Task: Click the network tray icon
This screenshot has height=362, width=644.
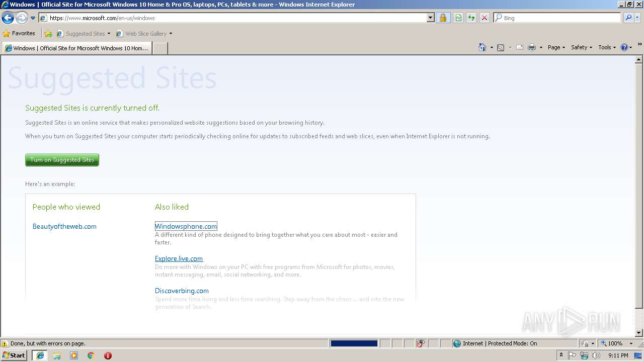Action: click(584, 355)
